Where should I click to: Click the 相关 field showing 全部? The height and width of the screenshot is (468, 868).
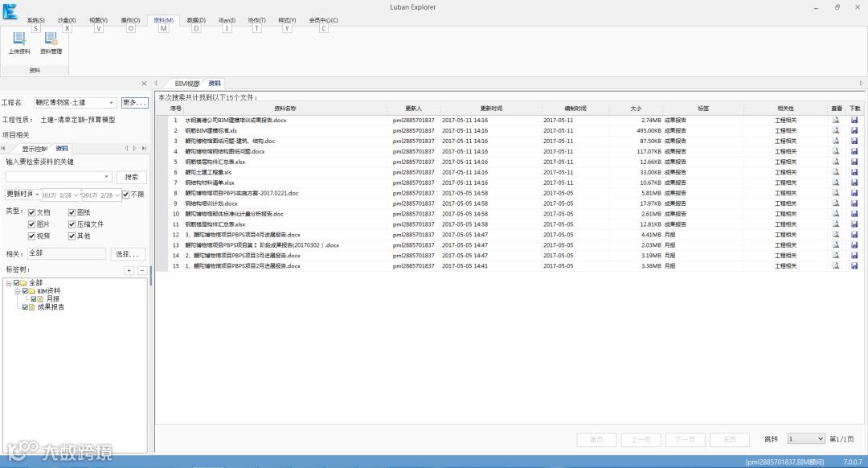point(67,253)
